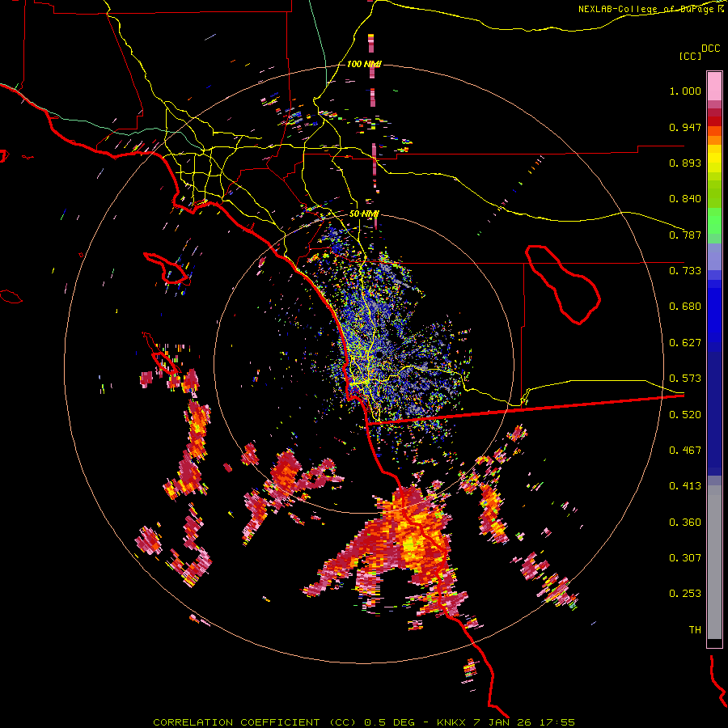The width and height of the screenshot is (728, 728).
Task: Pick the bright green band above 0.787
Action: [714, 221]
